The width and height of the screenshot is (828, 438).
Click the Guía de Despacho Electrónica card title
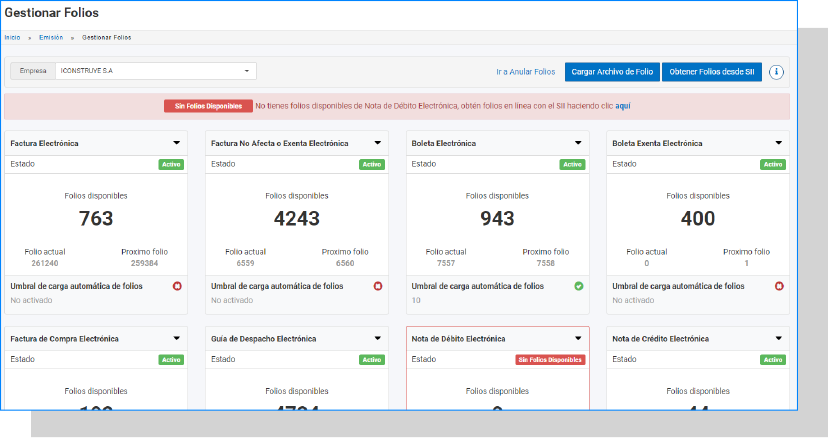click(x=264, y=339)
